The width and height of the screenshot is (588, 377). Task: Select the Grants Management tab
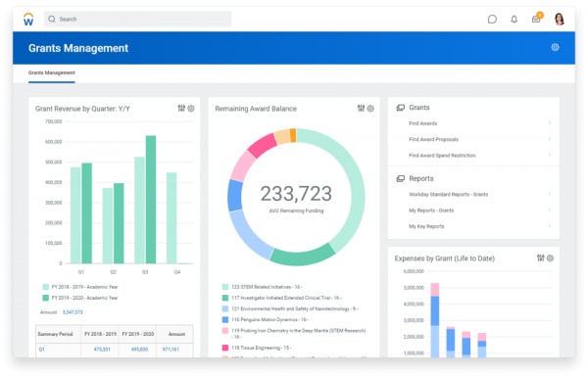click(x=52, y=72)
